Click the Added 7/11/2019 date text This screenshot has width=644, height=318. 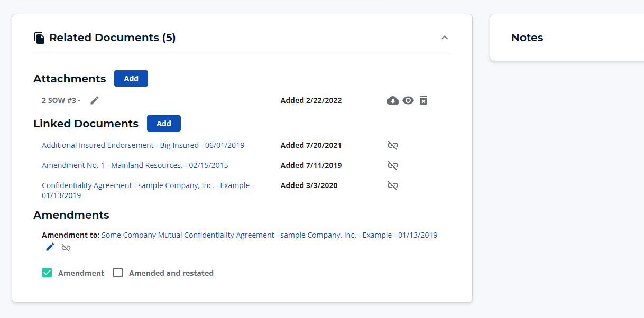click(x=311, y=165)
